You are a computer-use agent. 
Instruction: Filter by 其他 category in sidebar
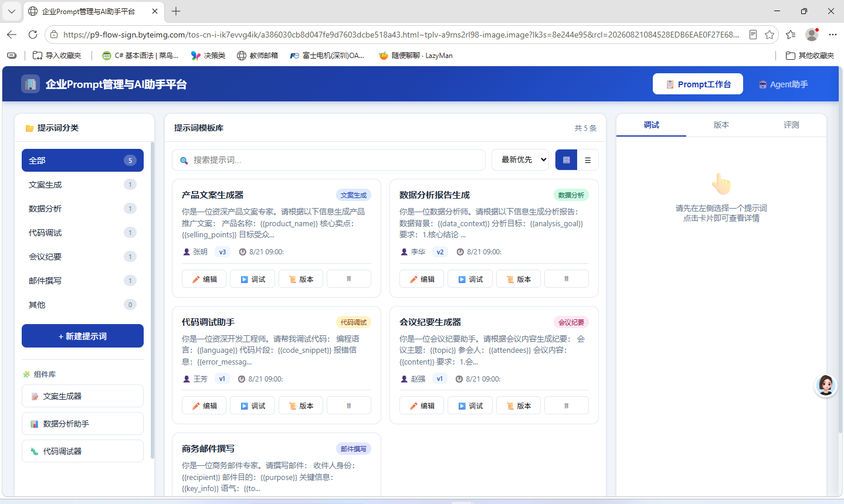coord(83,305)
